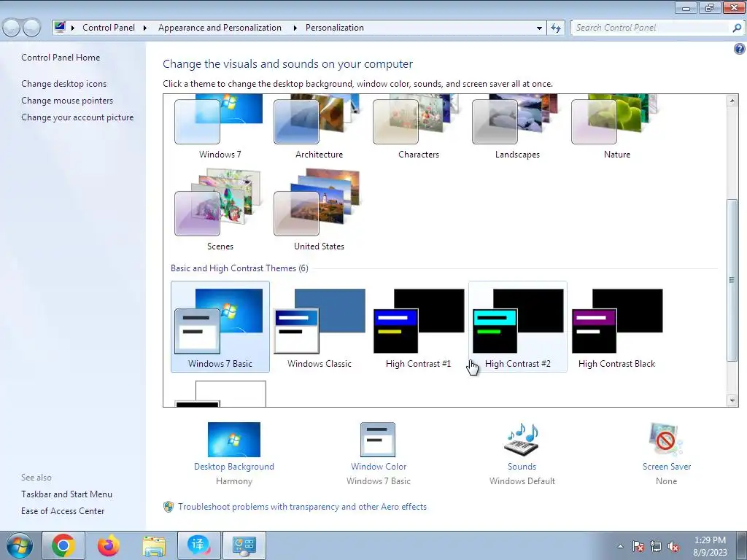Click the muted volume tray icon

coord(673,546)
